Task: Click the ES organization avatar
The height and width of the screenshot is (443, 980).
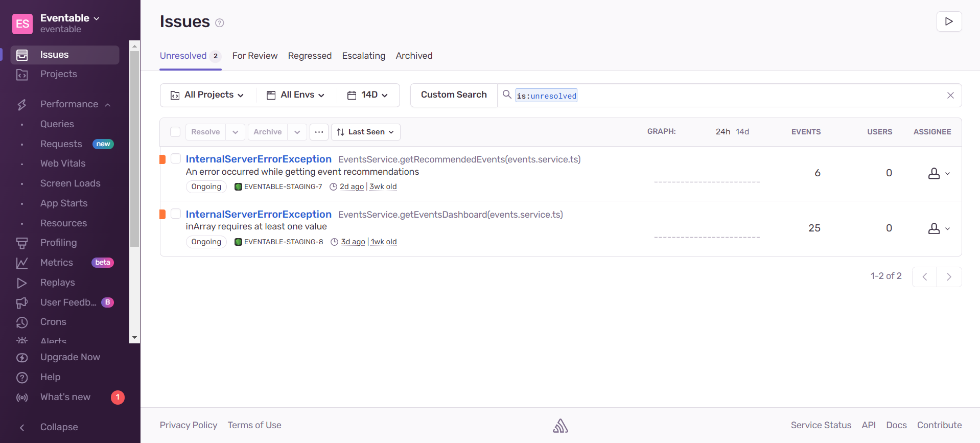Action: click(22, 24)
